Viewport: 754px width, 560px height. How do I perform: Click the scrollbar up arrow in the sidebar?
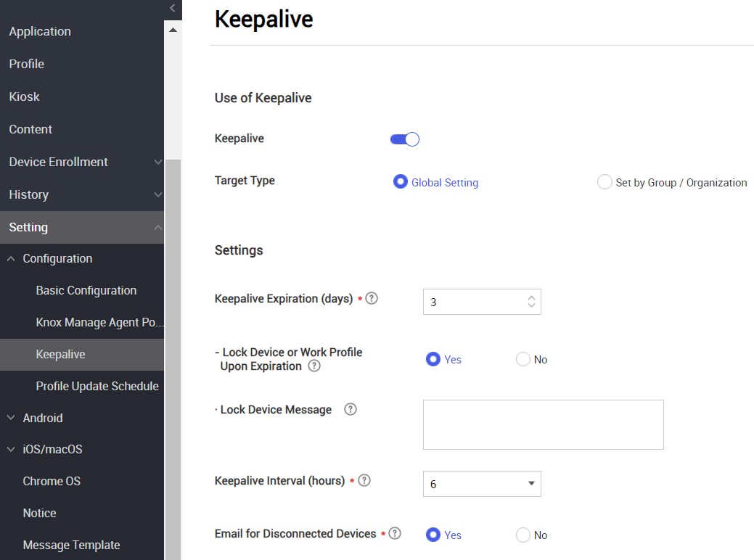(x=173, y=30)
